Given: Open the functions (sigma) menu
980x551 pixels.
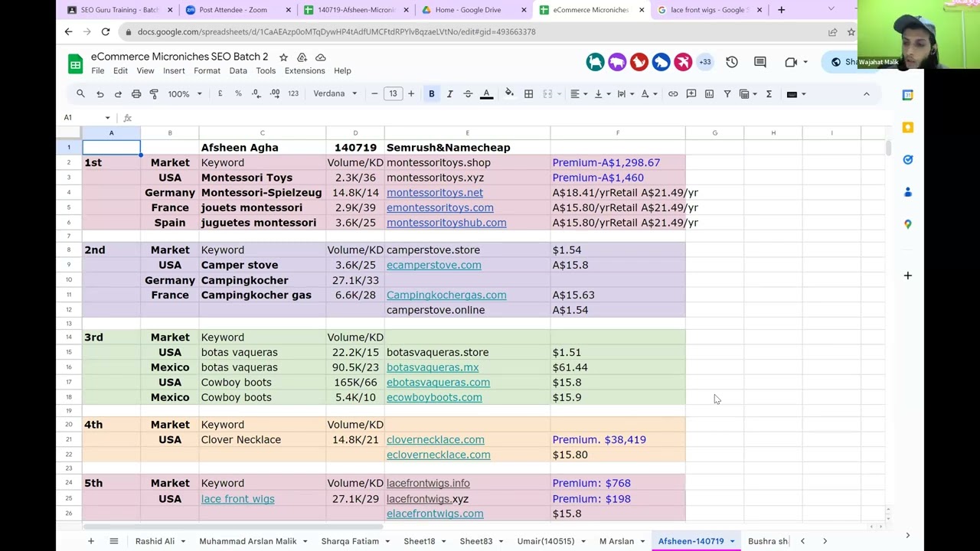Looking at the screenshot, I should [x=769, y=94].
